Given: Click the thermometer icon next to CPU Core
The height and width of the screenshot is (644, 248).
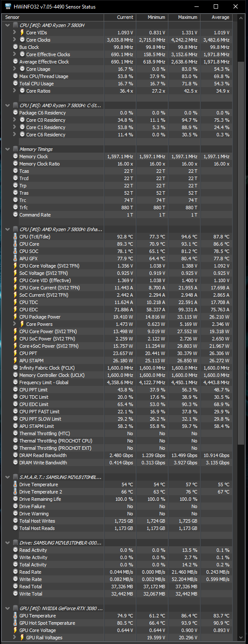Looking at the screenshot, I should (x=15, y=244).
